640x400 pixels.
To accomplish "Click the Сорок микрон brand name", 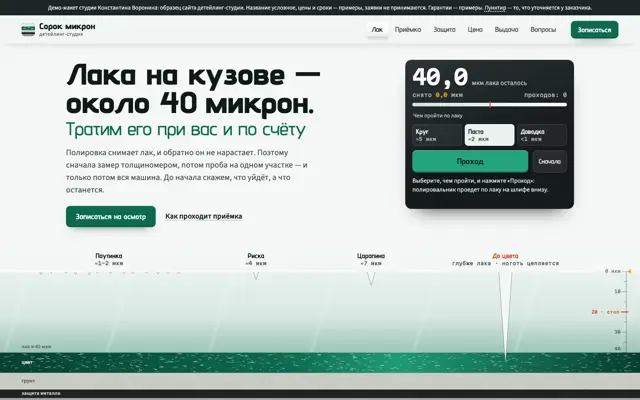I will (x=67, y=27).
